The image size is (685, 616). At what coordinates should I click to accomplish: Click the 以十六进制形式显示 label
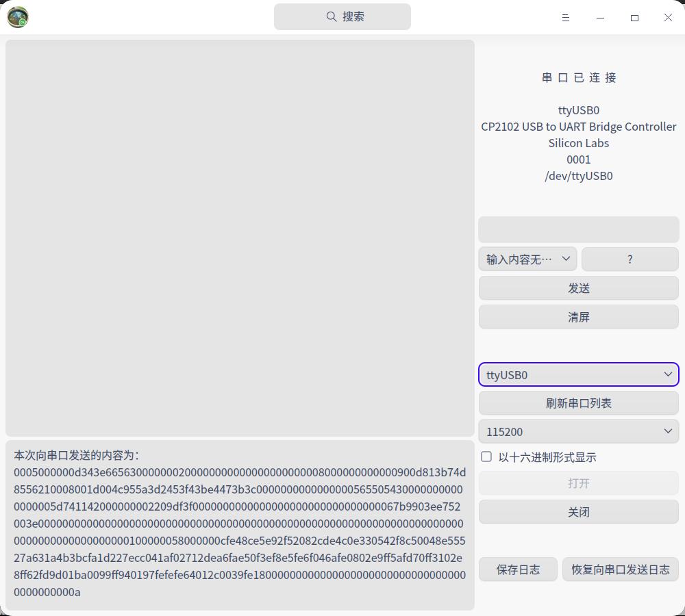click(x=547, y=457)
